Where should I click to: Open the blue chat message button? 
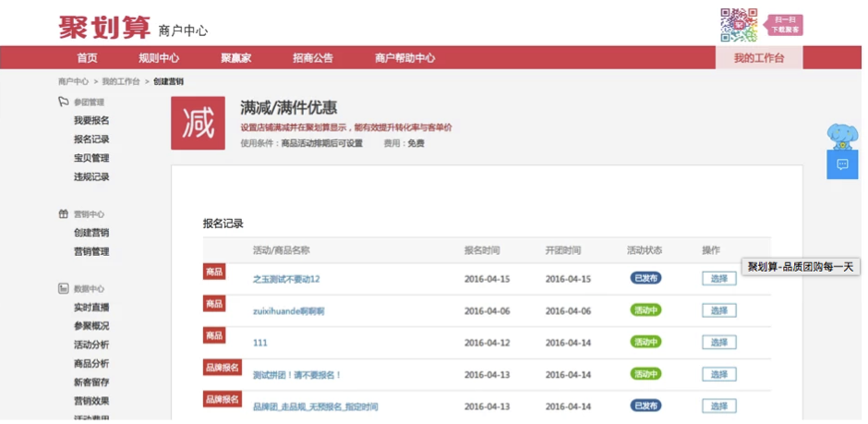click(842, 164)
